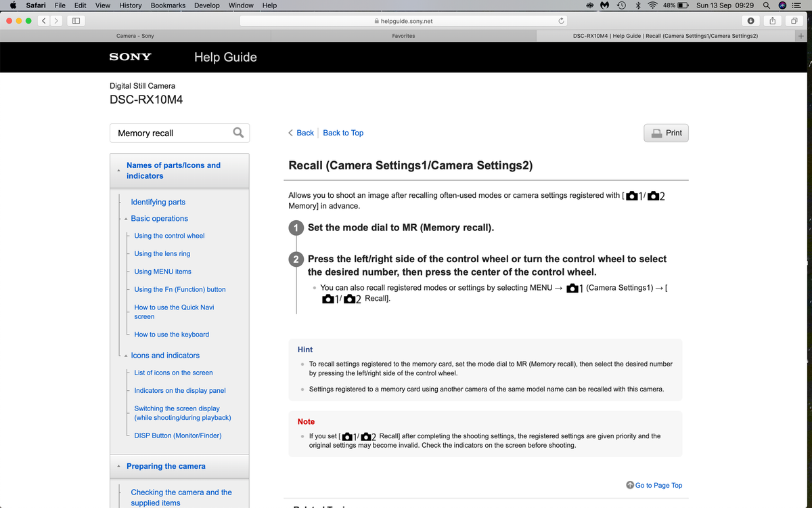812x508 pixels.
Task: Open the Develop menu
Action: (x=206, y=5)
